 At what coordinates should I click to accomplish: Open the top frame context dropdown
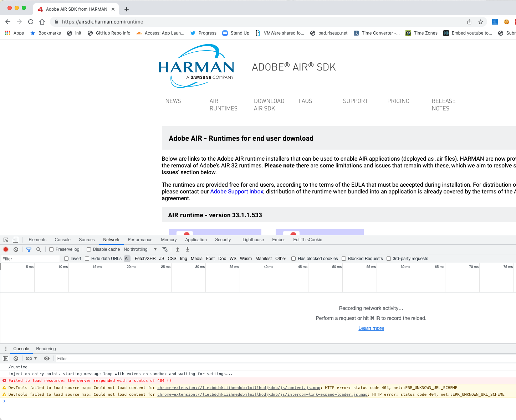[30, 358]
